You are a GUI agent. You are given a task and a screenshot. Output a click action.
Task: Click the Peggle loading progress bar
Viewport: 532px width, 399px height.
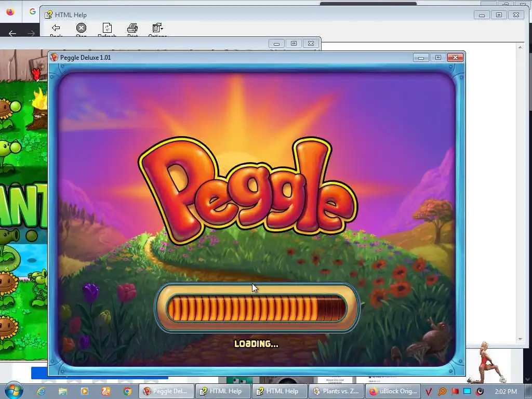pos(257,308)
